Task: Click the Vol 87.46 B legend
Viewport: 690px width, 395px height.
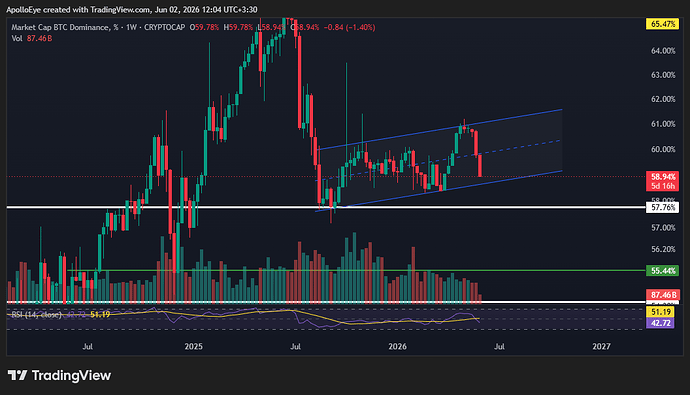Action: tap(32, 38)
